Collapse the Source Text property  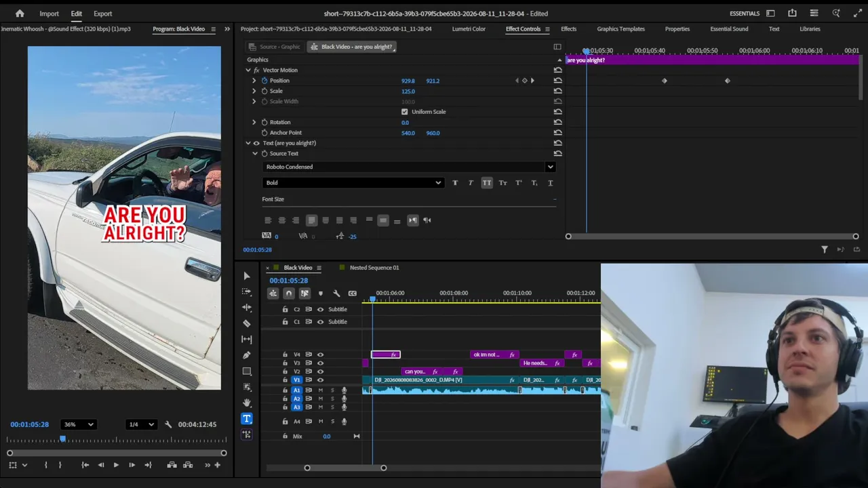point(255,154)
